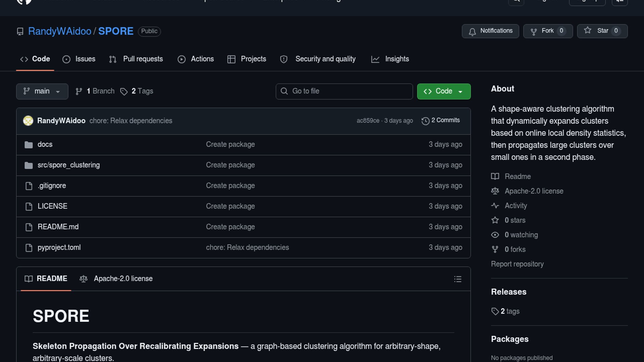Image resolution: width=644 pixels, height=362 pixels.
Task: Open the docs folder
Action: (x=45, y=144)
